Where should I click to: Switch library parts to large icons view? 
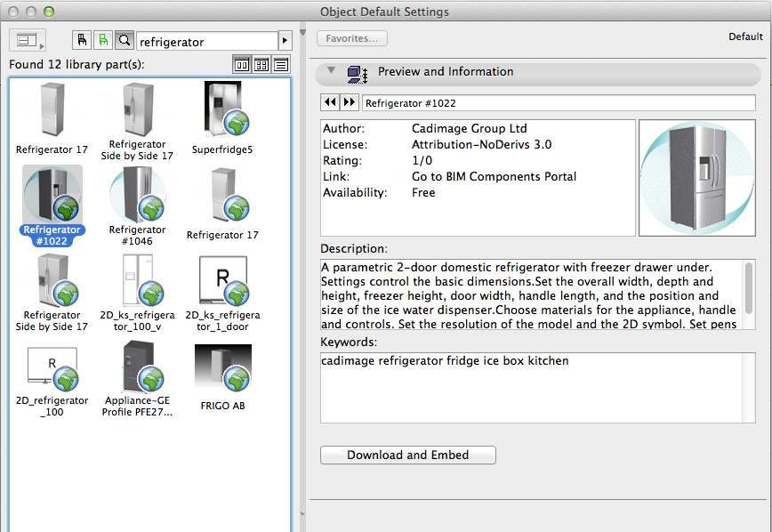pyautogui.click(x=242, y=63)
